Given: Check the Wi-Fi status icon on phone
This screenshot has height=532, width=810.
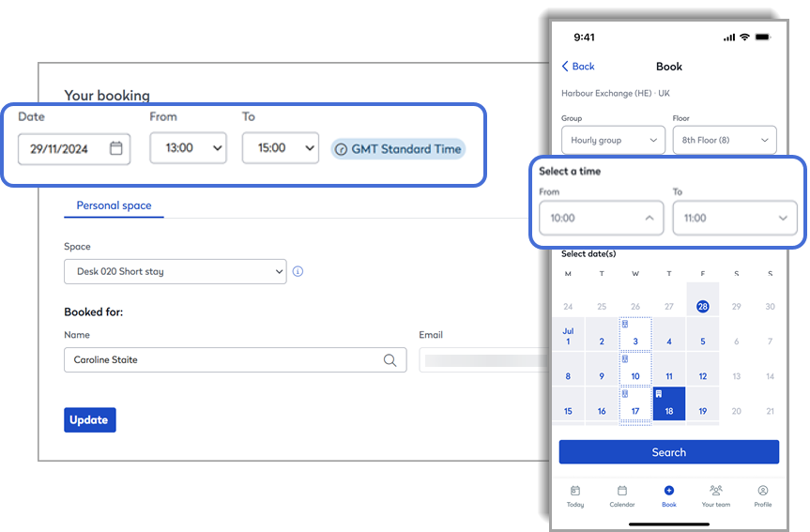Looking at the screenshot, I should tap(744, 38).
